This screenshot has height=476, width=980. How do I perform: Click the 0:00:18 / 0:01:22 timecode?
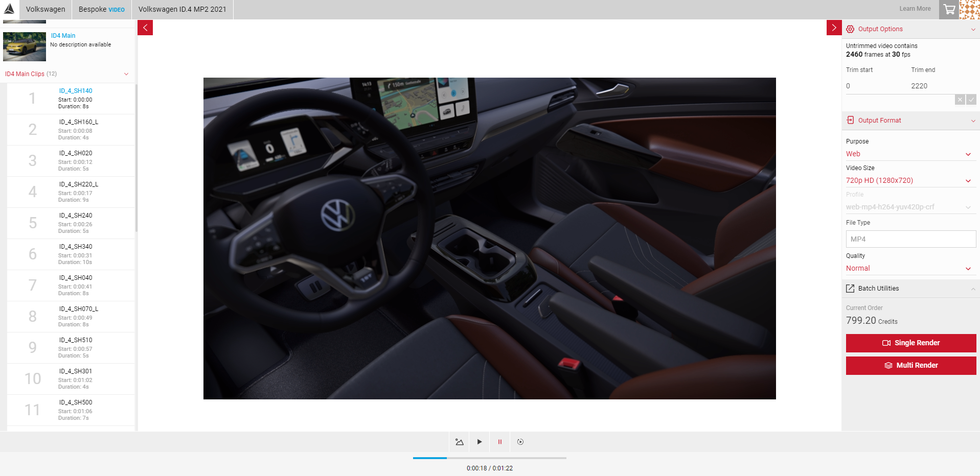pos(490,468)
